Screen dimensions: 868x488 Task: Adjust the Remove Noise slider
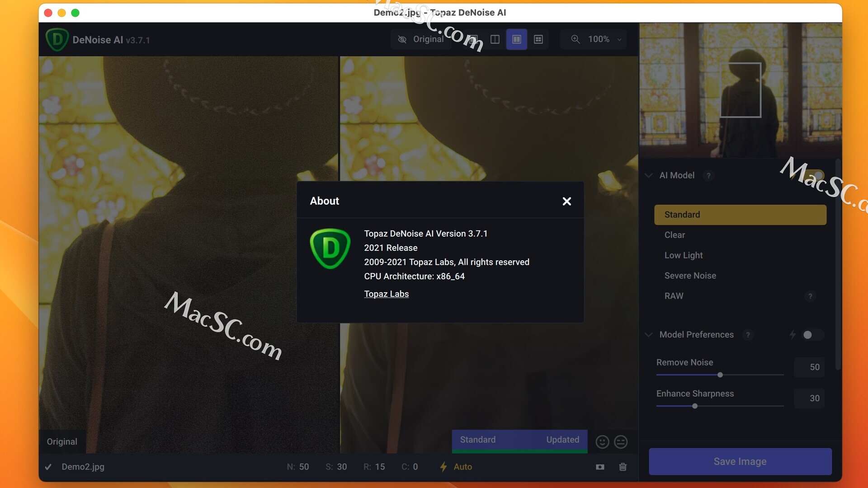(720, 375)
